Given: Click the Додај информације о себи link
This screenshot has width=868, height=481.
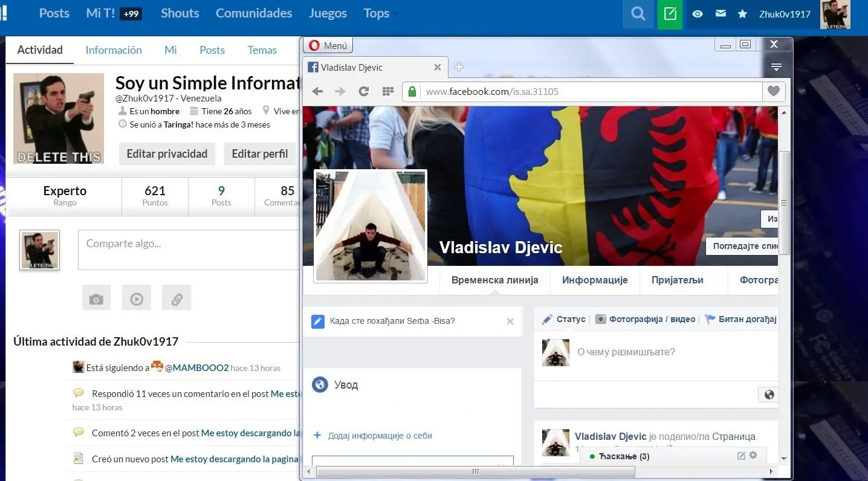Looking at the screenshot, I should (380, 436).
